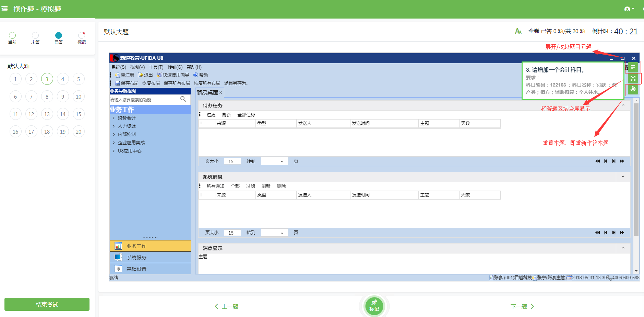This screenshot has width=644, height=317.
Task: Click 过滤 in 待办任务 toolbar
Action: click(x=211, y=115)
